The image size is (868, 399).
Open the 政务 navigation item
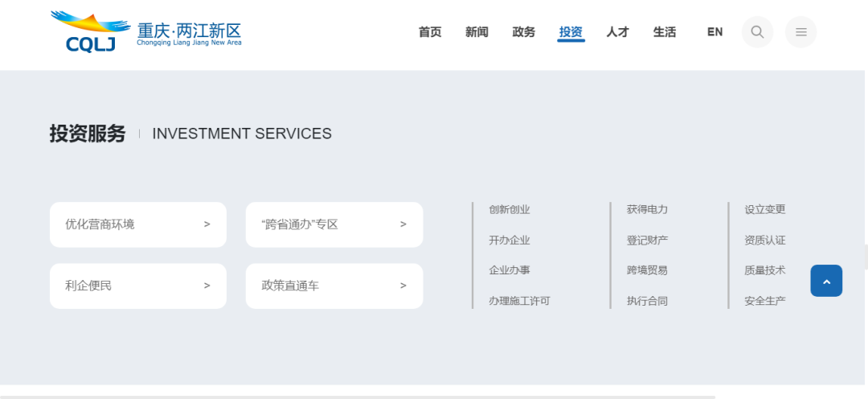524,32
